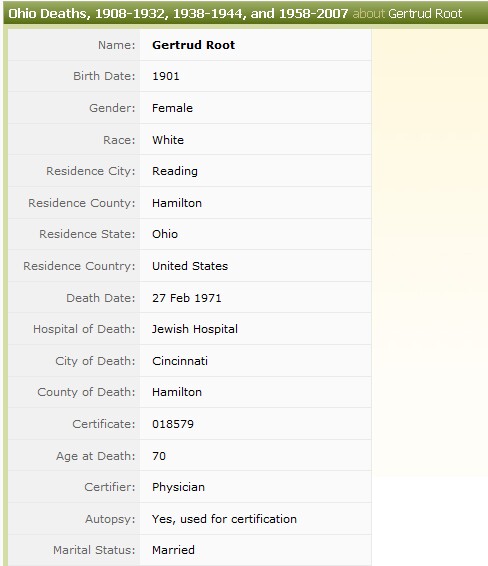Click City of Death value Cincinnati

point(180,361)
